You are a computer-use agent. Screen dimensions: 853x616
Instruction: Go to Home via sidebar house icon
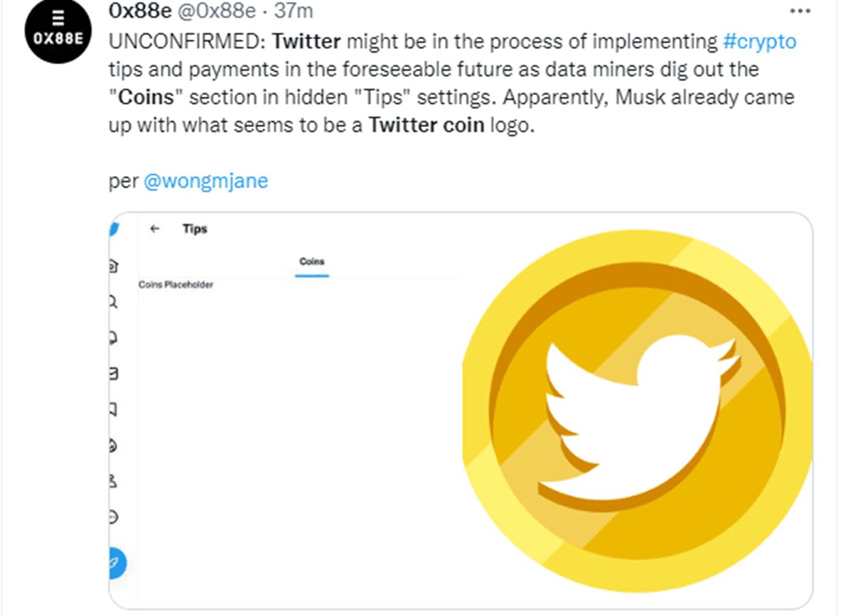tap(113, 266)
